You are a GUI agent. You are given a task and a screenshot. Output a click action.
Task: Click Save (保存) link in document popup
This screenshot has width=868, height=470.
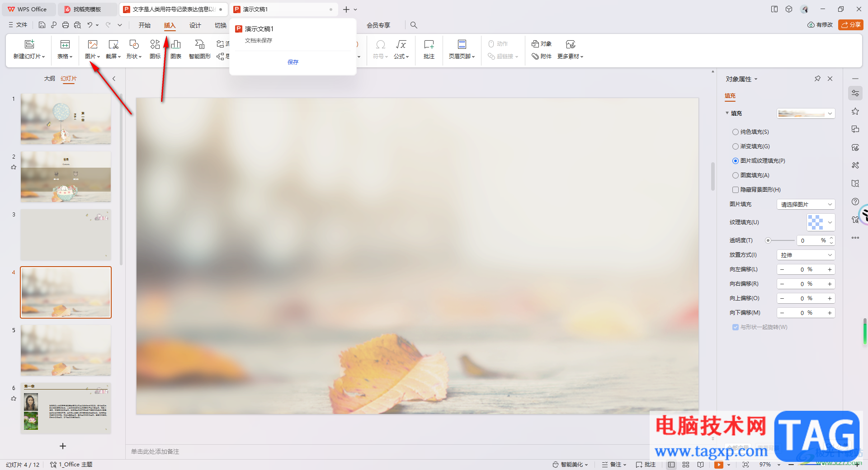coord(293,62)
